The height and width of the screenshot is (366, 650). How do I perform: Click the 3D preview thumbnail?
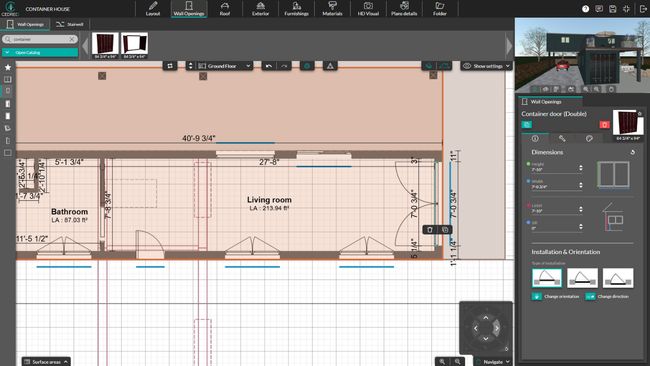pyautogui.click(x=582, y=55)
